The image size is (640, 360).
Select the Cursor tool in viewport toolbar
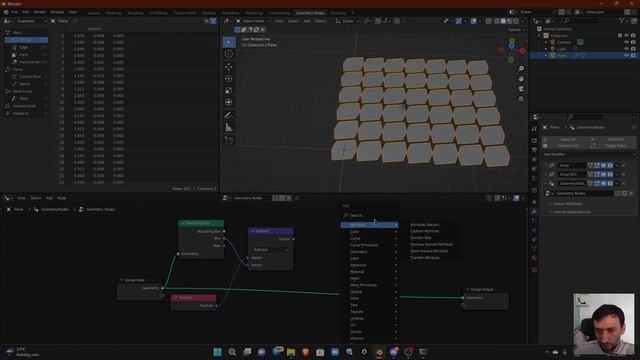(x=229, y=54)
